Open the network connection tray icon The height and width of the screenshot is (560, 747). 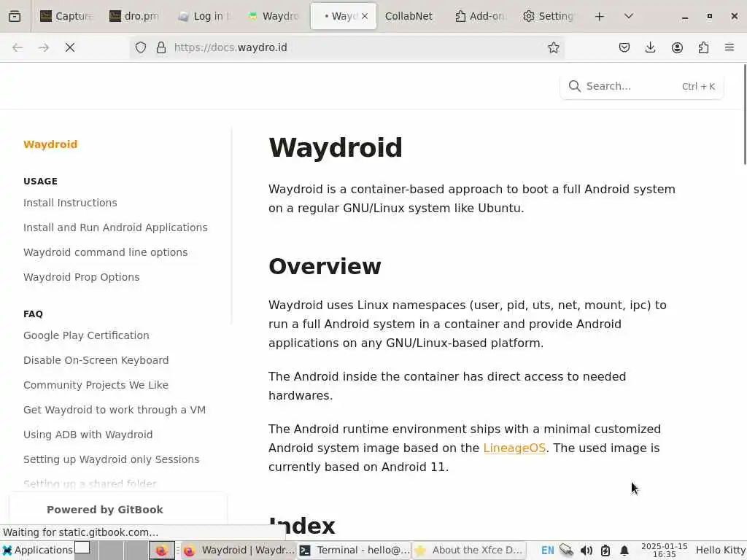tap(566, 551)
